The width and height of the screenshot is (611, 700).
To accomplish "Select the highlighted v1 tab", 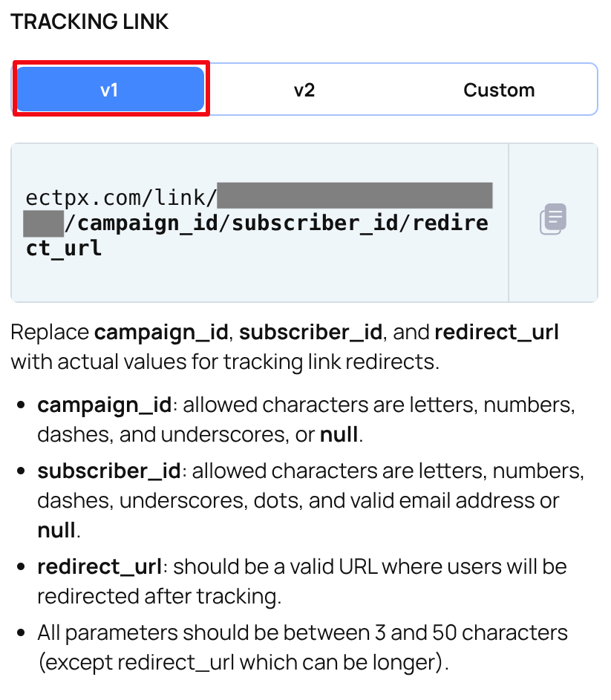I will tap(110, 88).
